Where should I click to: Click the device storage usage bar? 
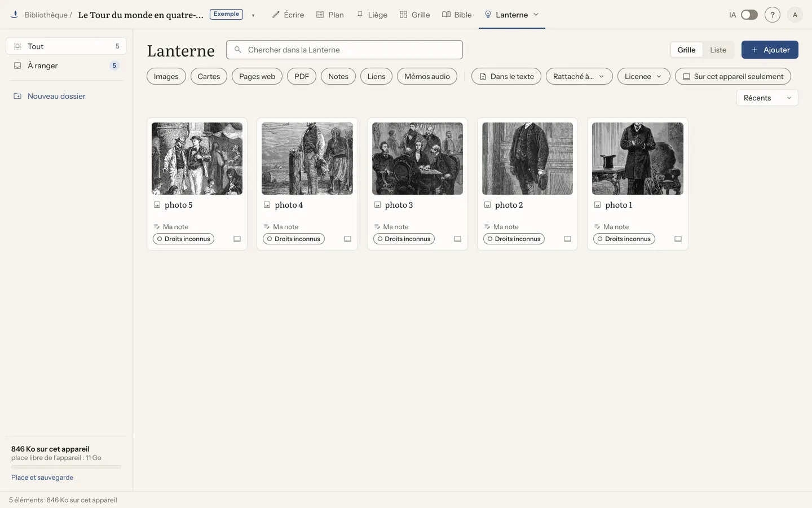tap(66, 467)
